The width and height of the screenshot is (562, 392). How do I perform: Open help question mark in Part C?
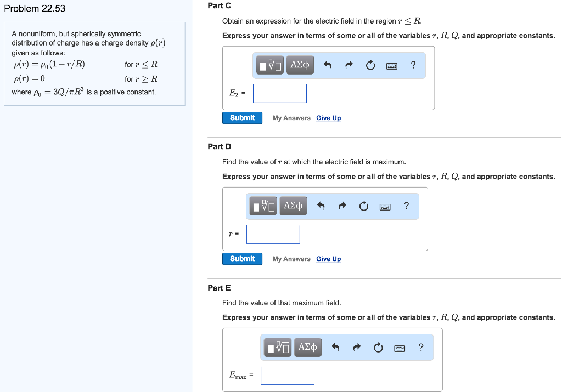point(413,65)
